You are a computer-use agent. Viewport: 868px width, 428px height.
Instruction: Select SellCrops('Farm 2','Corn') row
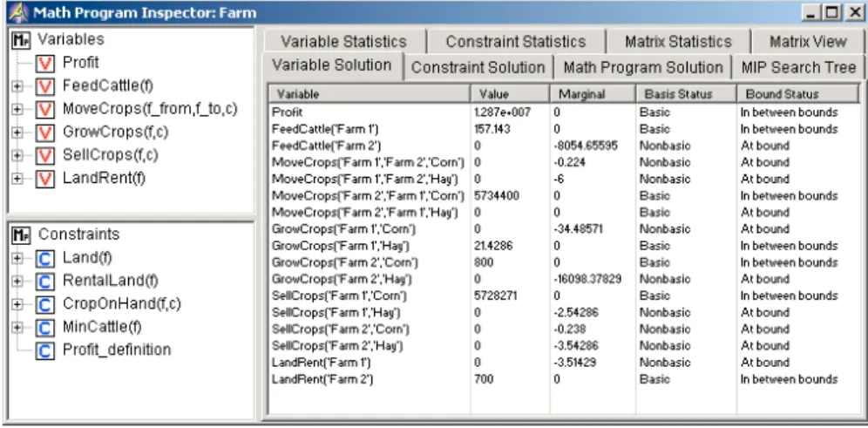point(564,329)
